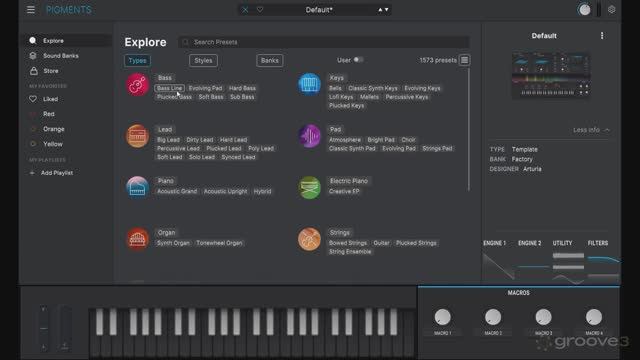The width and height of the screenshot is (640, 360).
Task: Filter by Choir tag
Action: tap(408, 140)
